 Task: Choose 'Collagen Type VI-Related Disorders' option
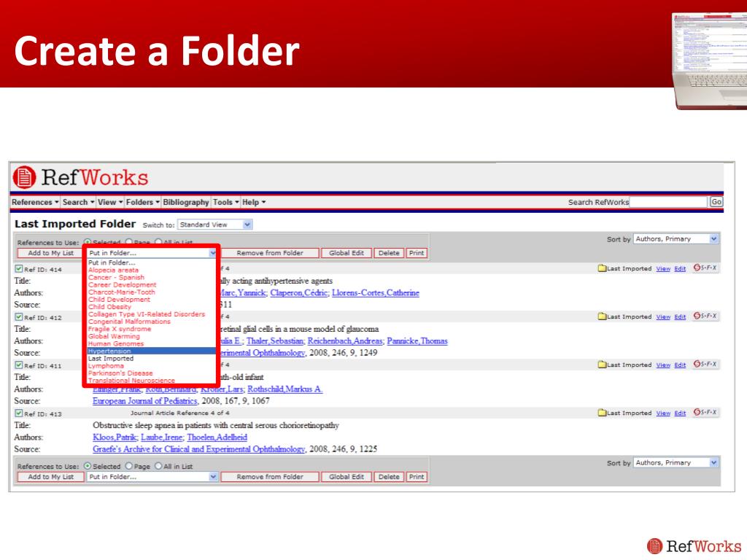(x=146, y=314)
